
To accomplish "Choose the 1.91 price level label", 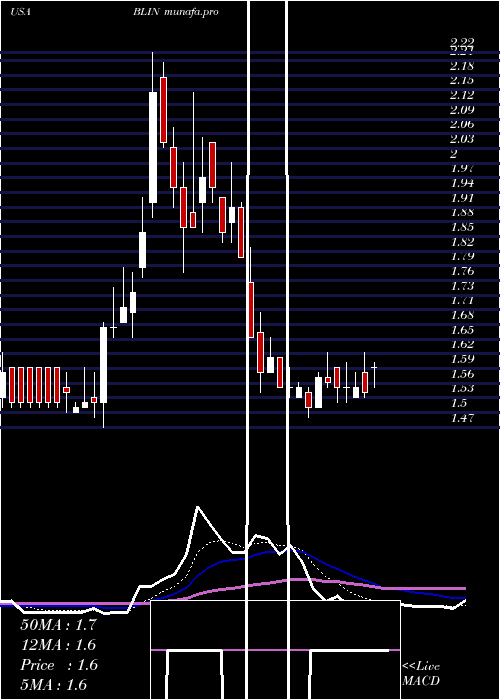I will pos(462,198).
